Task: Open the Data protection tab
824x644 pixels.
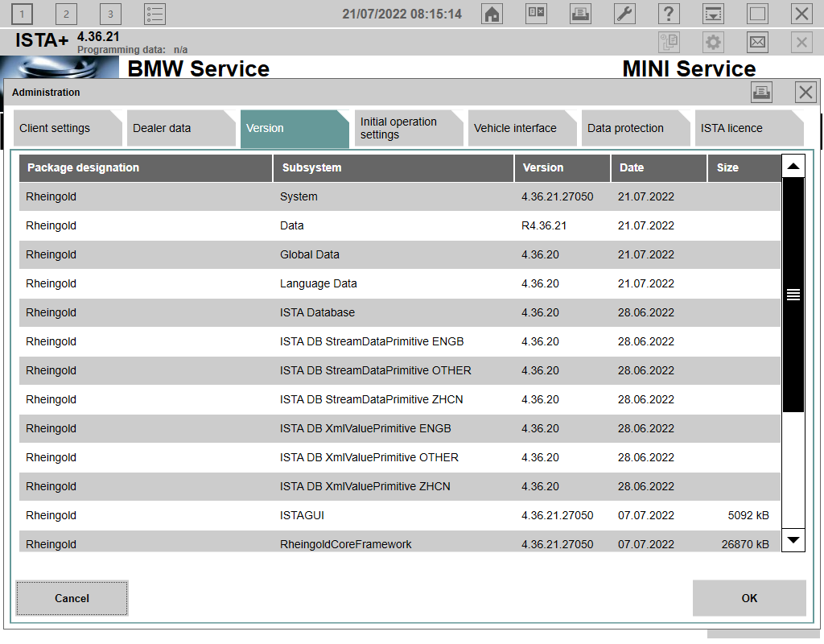Action: pyautogui.click(x=635, y=128)
